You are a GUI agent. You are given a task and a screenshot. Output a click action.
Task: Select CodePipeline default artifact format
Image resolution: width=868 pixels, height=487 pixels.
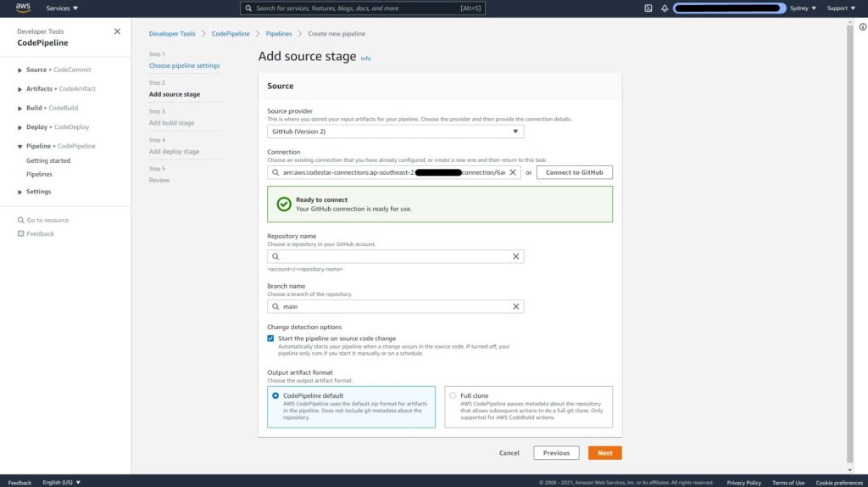click(x=275, y=395)
